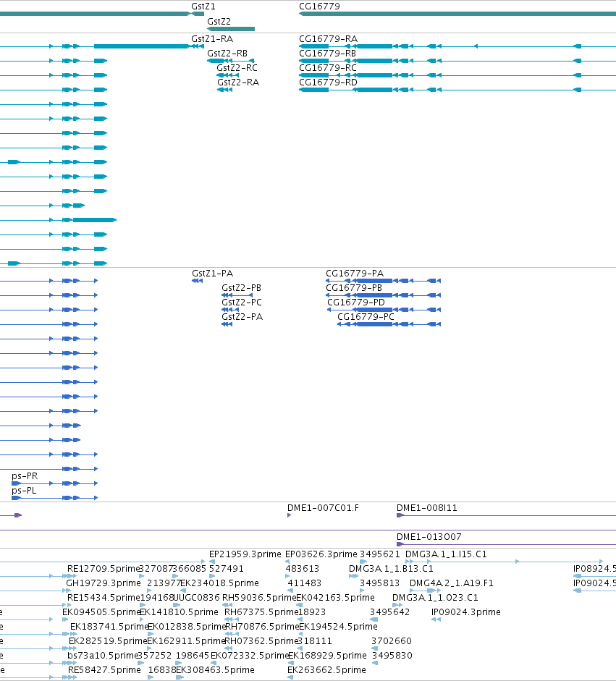Pick the GstZ2-RC transcript label
This screenshot has width=616, height=681.
237,68
